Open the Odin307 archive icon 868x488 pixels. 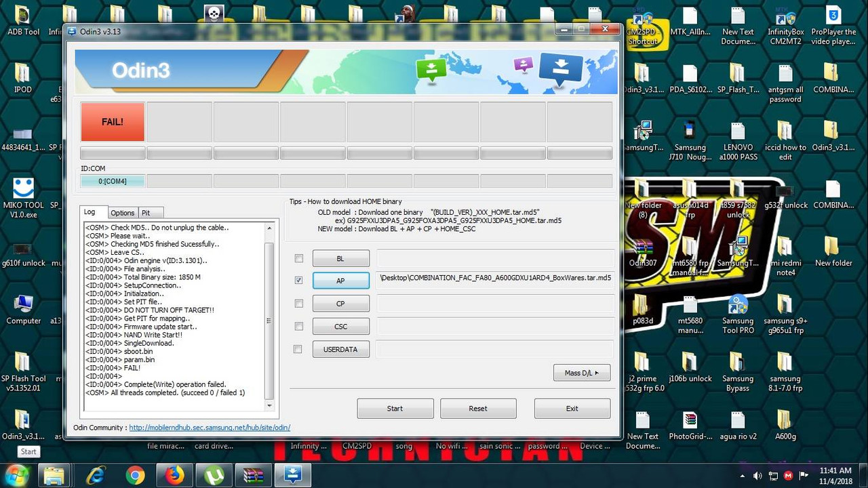642,252
